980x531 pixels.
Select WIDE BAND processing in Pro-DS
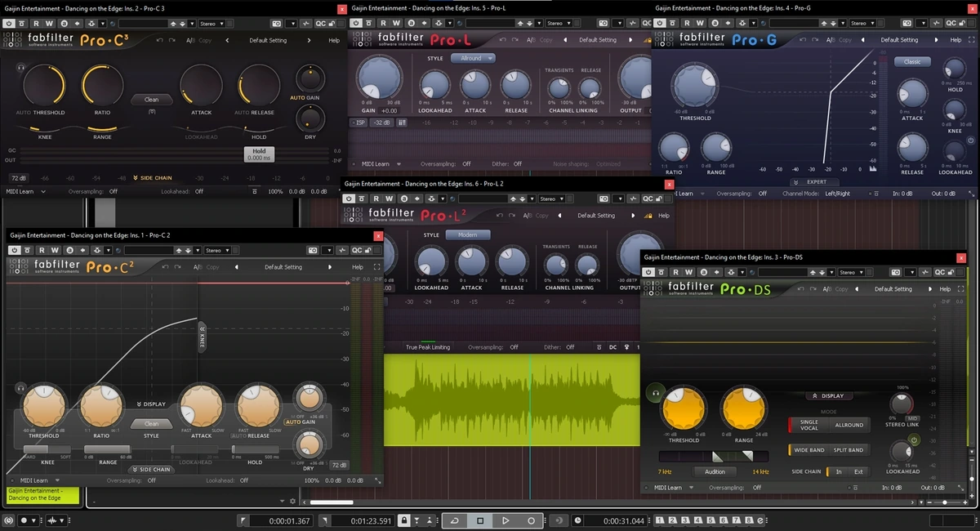click(x=808, y=450)
